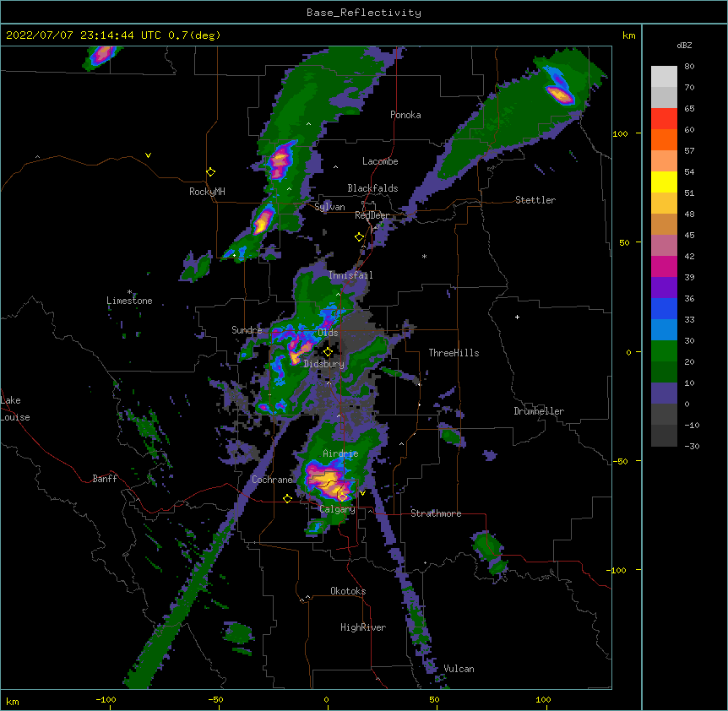Click the Sundre town label
This screenshot has height=711, width=728.
click(247, 330)
